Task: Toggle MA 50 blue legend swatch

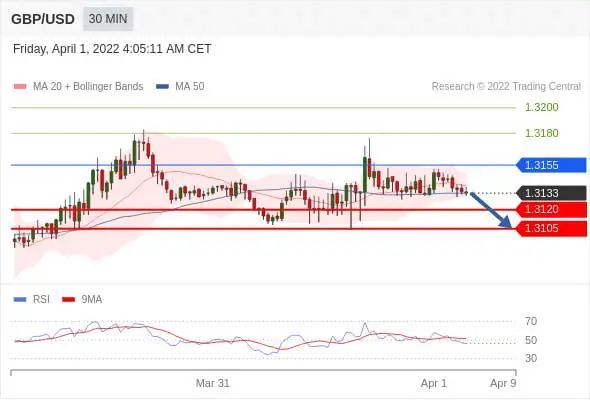Action: pos(162,87)
